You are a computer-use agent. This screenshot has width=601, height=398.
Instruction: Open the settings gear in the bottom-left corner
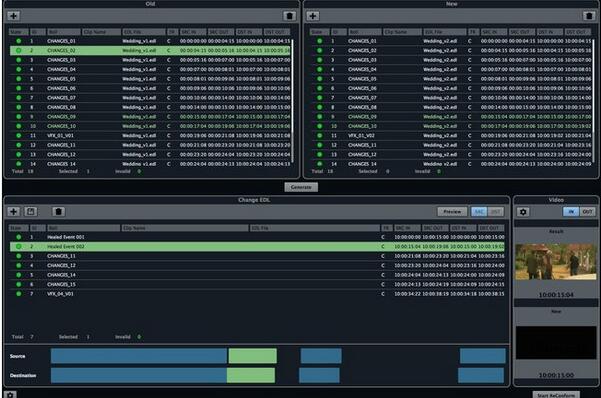(10, 395)
